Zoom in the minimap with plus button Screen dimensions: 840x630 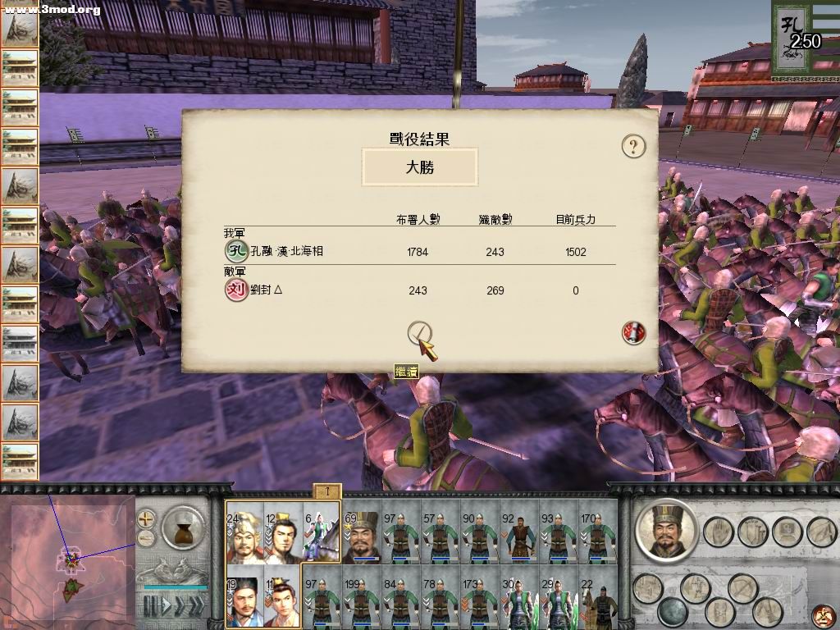(146, 518)
